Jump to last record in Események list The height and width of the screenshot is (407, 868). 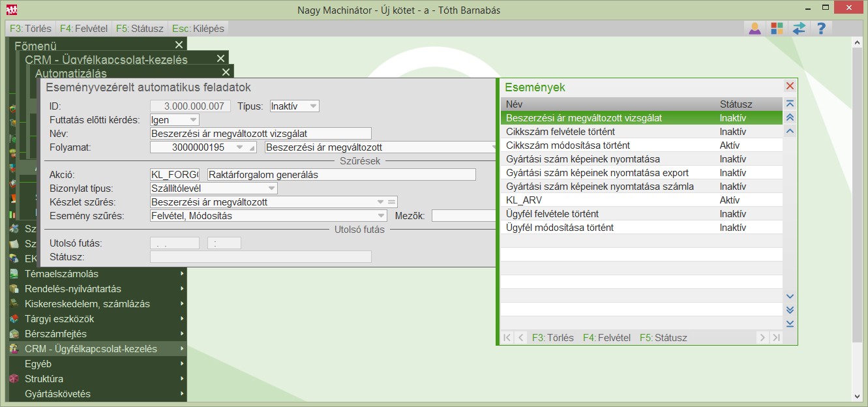(x=790, y=324)
